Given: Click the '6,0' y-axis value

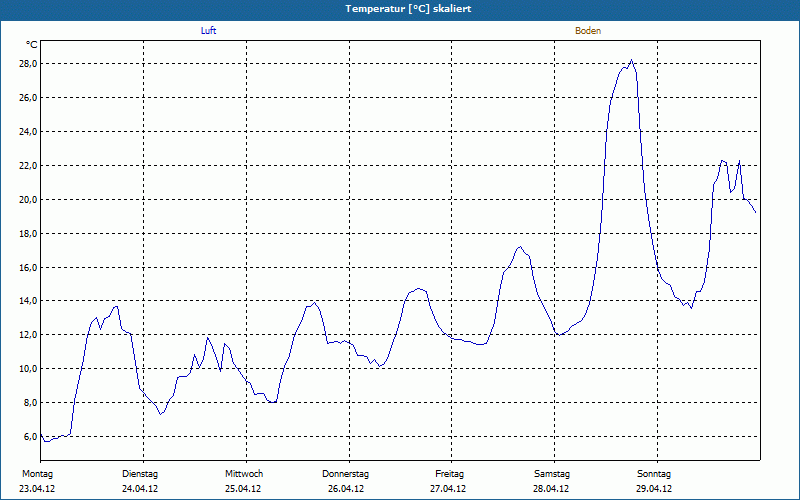Looking at the screenshot, I should click(30, 436).
